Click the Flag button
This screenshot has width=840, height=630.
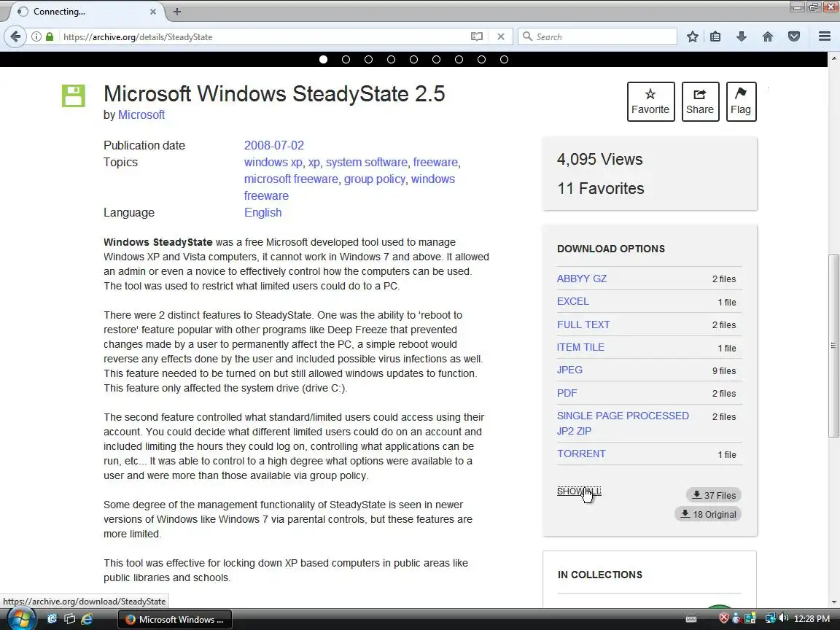point(741,101)
